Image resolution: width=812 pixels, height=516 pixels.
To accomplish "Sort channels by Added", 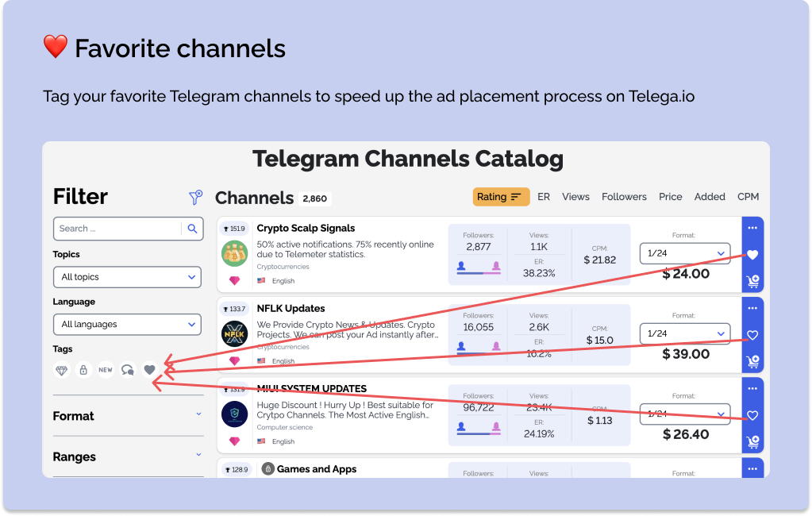I will pos(710,197).
